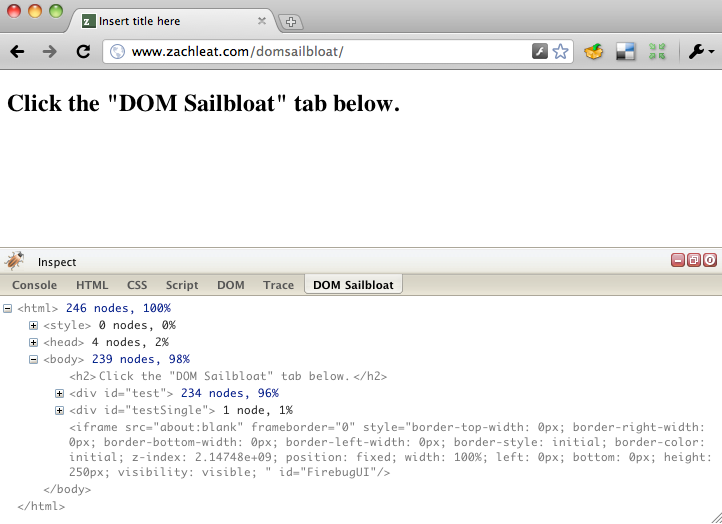Click the green zoom window button
This screenshot has height=524, width=722.
tap(56, 11)
